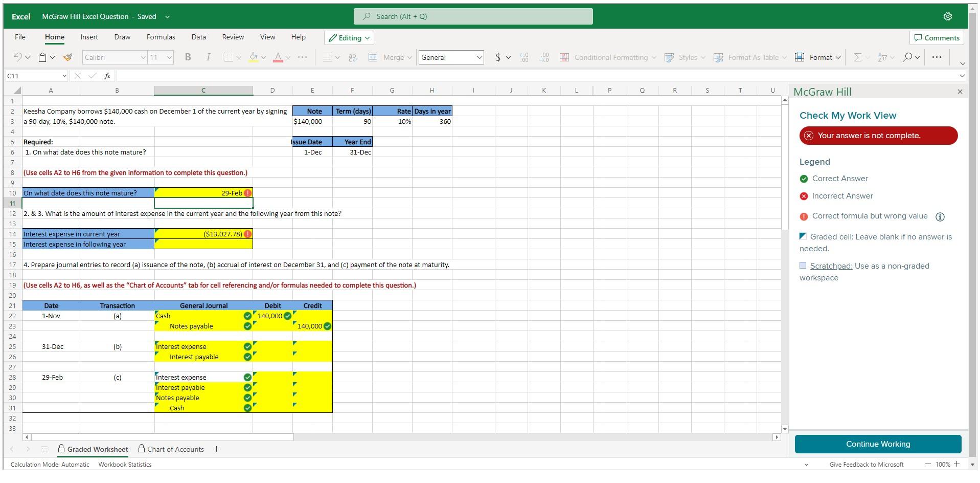Open the all sheets list icon
Viewport: 980px width, 483px height.
point(44,449)
